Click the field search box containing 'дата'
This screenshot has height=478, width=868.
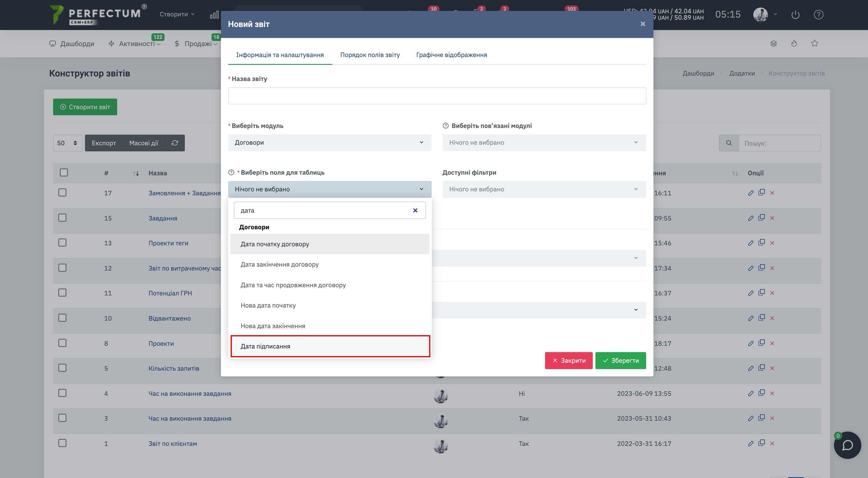tap(330, 210)
